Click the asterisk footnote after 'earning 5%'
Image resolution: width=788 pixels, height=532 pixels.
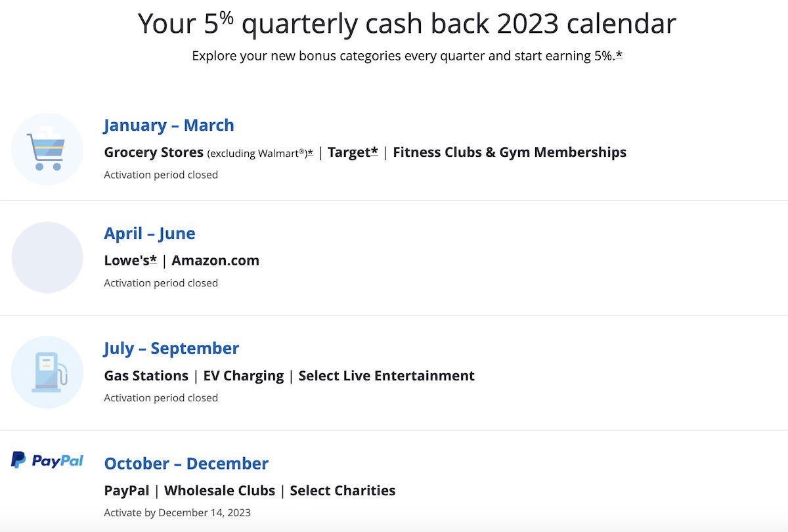(x=619, y=56)
